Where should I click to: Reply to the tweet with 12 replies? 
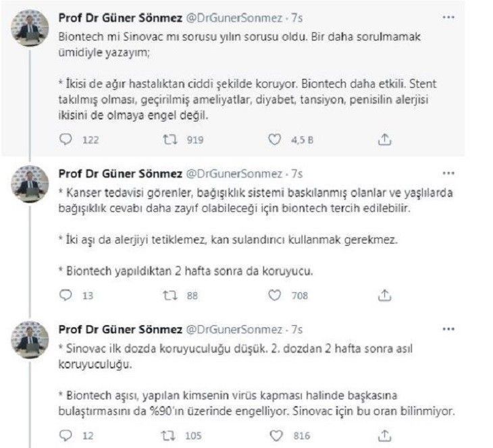[x=66, y=436]
